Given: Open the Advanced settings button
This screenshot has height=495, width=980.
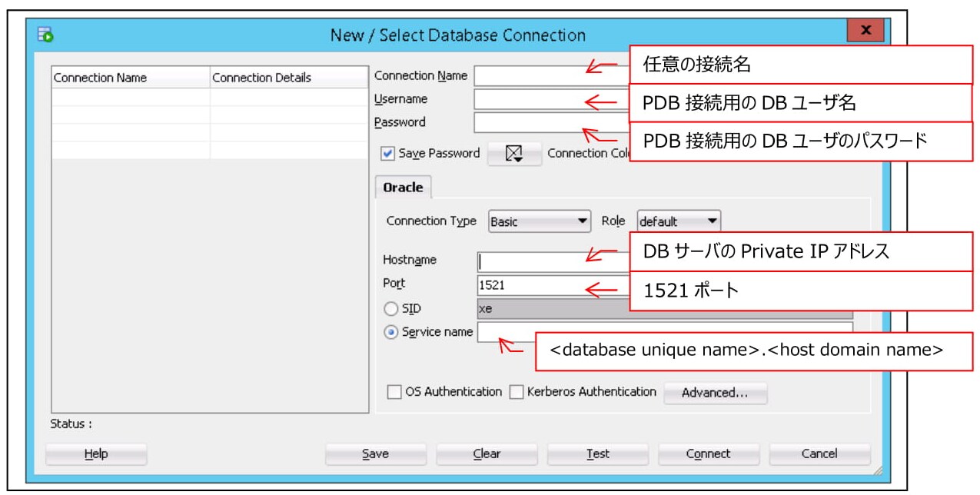Looking at the screenshot, I should tap(714, 393).
